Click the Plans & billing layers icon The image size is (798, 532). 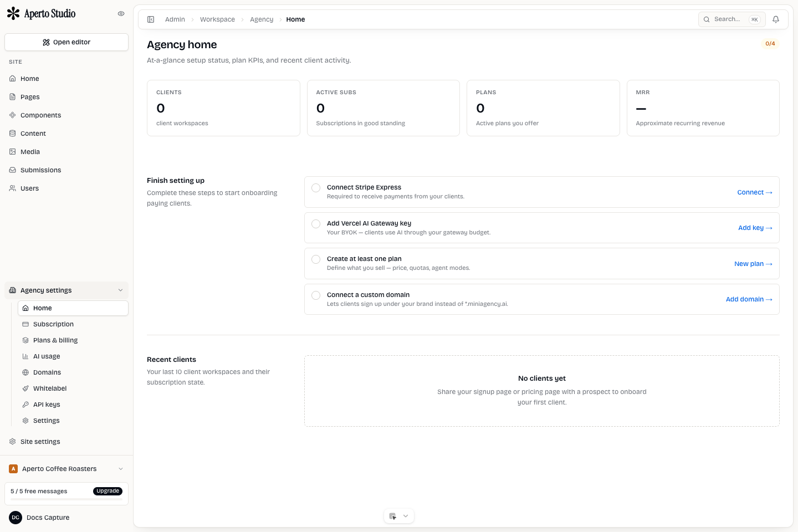pyautogui.click(x=25, y=340)
